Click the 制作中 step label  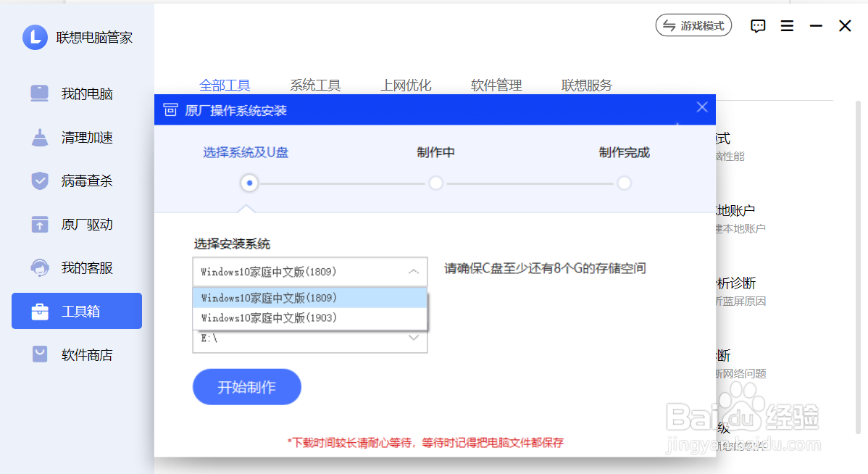(435, 152)
